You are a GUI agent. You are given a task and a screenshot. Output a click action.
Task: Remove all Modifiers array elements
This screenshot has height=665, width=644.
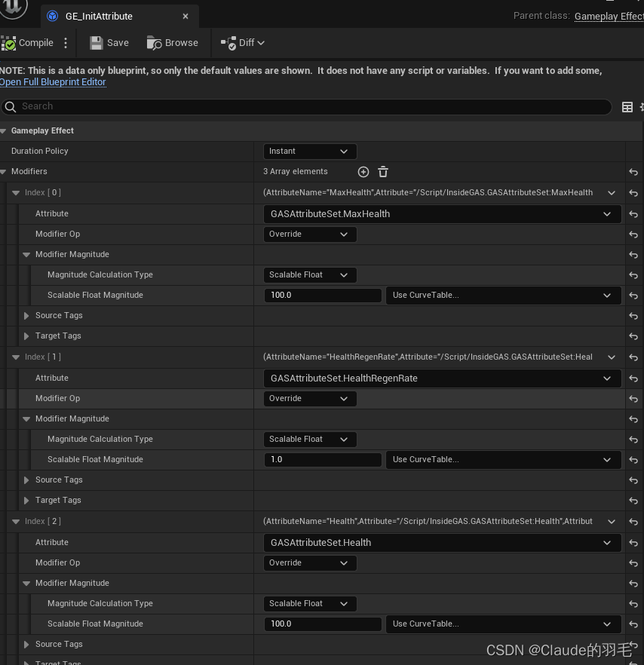[x=383, y=172]
